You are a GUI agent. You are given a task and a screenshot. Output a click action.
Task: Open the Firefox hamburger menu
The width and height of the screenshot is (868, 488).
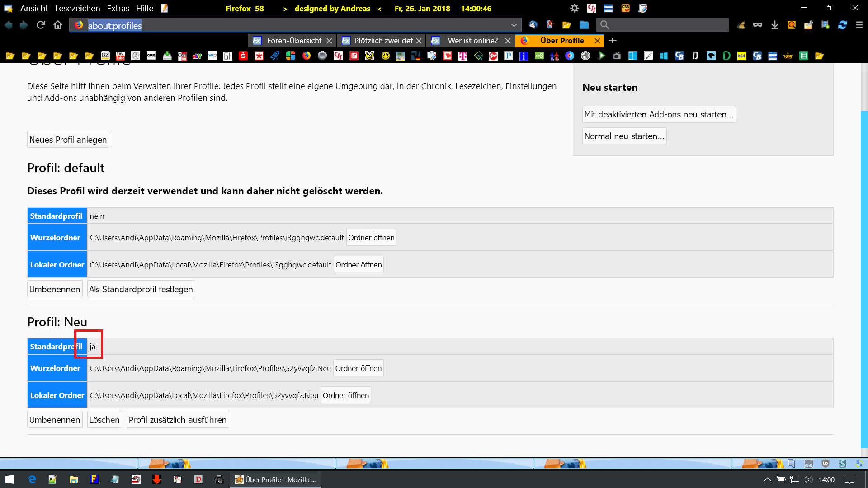click(x=859, y=25)
